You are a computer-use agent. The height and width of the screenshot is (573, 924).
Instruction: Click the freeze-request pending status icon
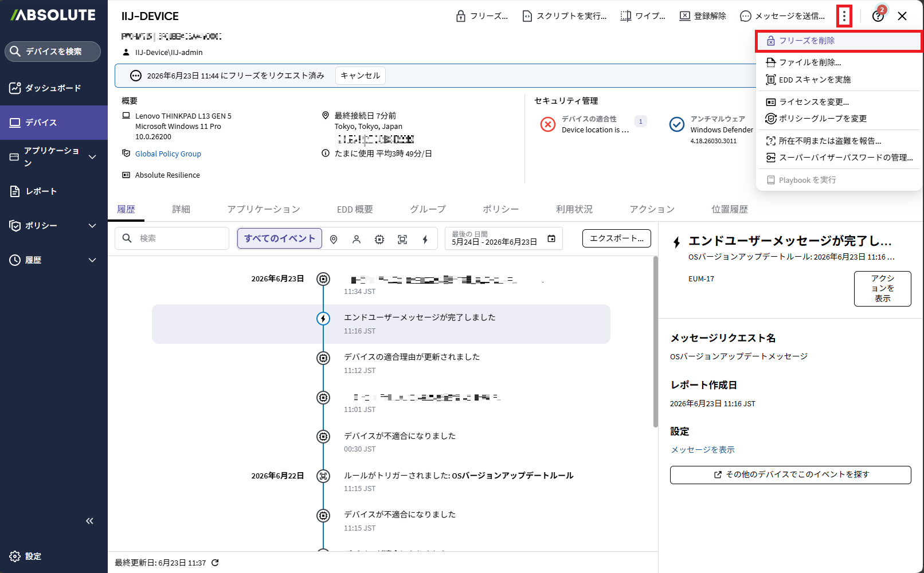136,76
